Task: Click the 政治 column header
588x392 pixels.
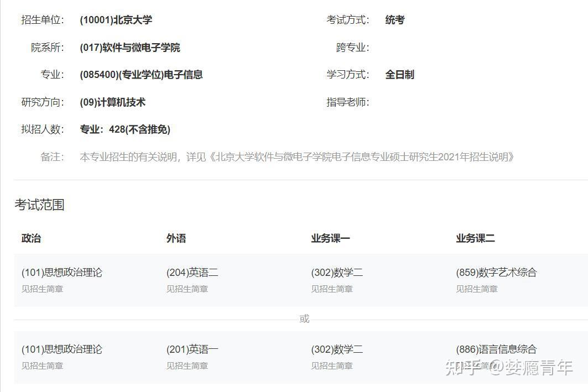Action: pos(31,238)
